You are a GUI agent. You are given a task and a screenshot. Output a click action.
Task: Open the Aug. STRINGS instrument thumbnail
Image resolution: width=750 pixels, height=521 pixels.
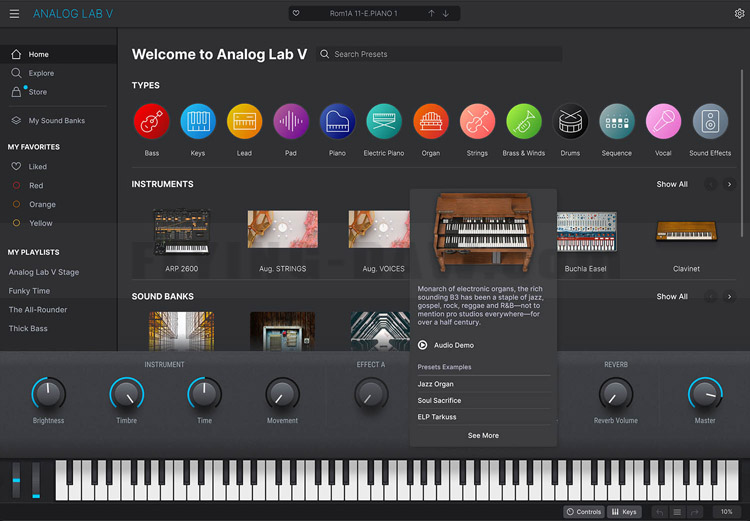[x=283, y=229]
